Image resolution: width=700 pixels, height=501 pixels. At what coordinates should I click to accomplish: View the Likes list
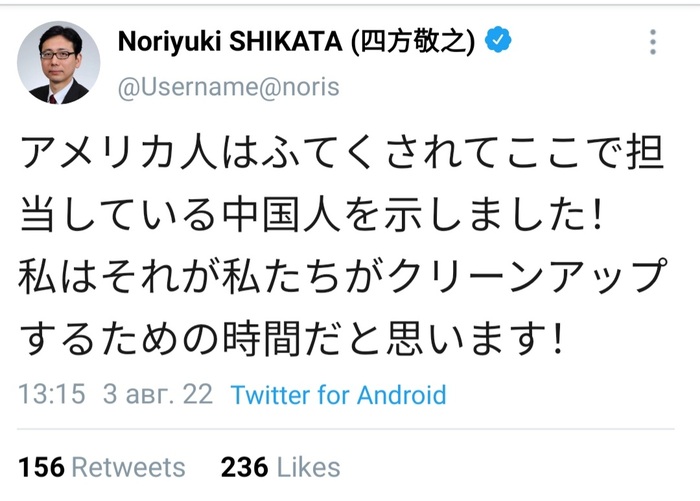[x=308, y=466]
